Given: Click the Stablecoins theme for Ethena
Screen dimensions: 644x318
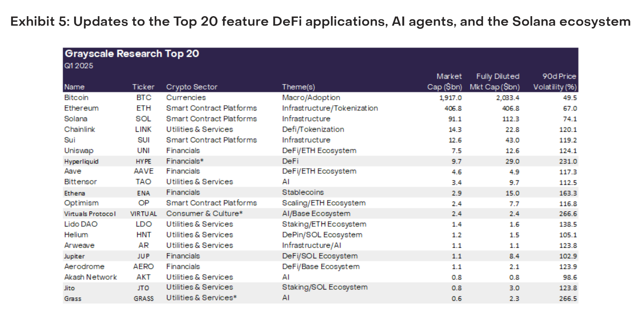Looking at the screenshot, I should click(303, 192).
